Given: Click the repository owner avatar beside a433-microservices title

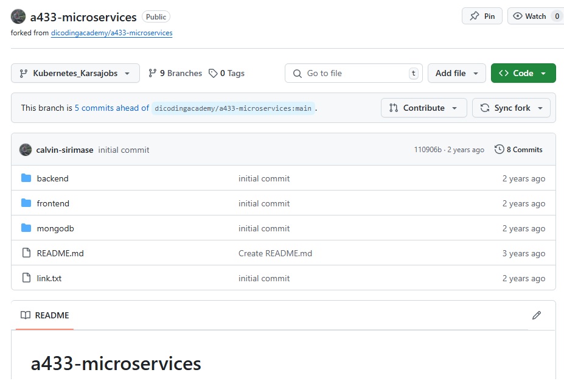Looking at the screenshot, I should tap(18, 16).
